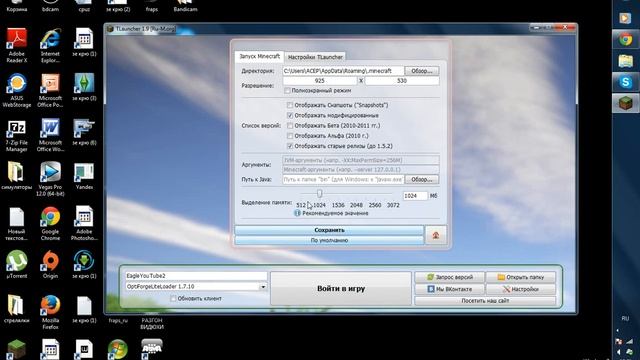Viewport: 640px width, 360px height.
Task: Click the memory value field showing 1024
Action: tap(415, 196)
